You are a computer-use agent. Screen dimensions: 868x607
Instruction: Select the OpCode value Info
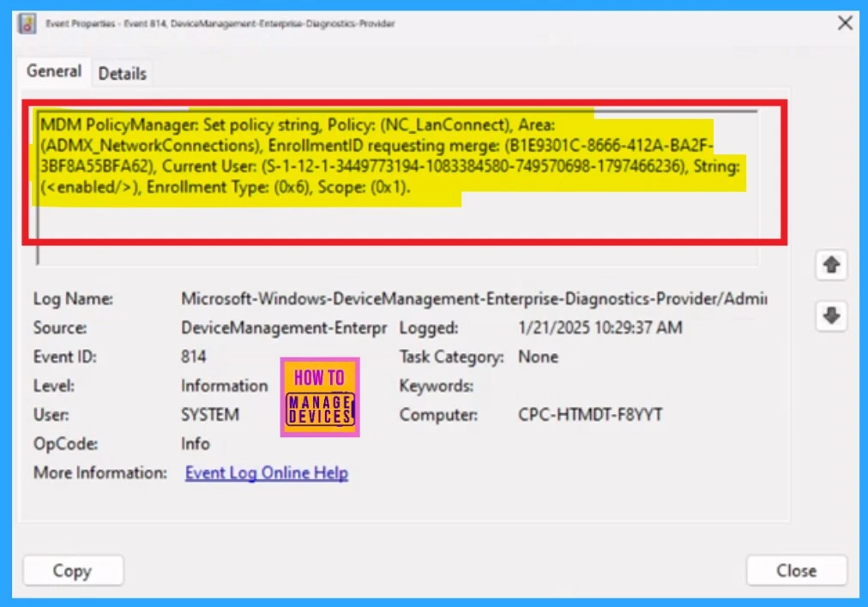point(195,444)
